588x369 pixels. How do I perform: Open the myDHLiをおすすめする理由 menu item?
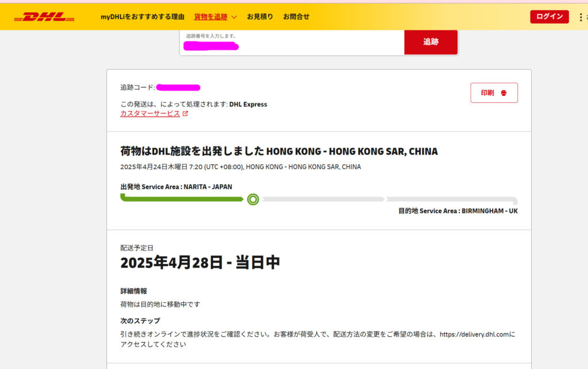point(142,17)
